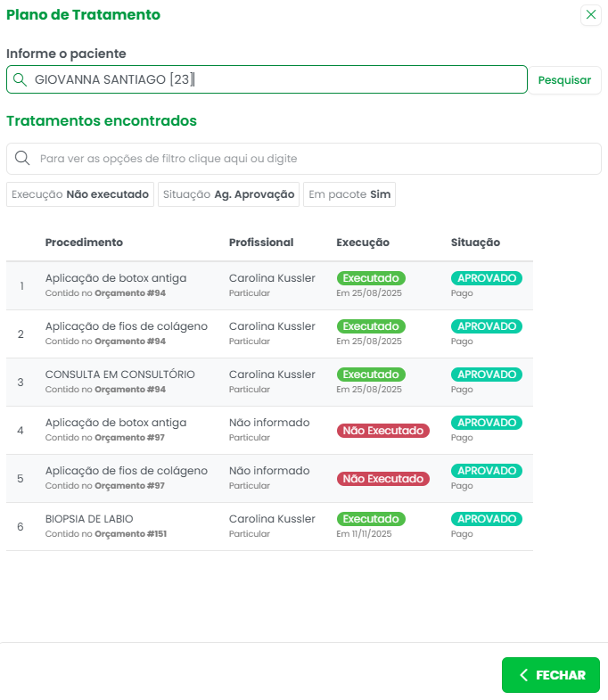Image resolution: width=608 pixels, height=700 pixels.
Task: Click the Situação column header
Action: (x=475, y=243)
